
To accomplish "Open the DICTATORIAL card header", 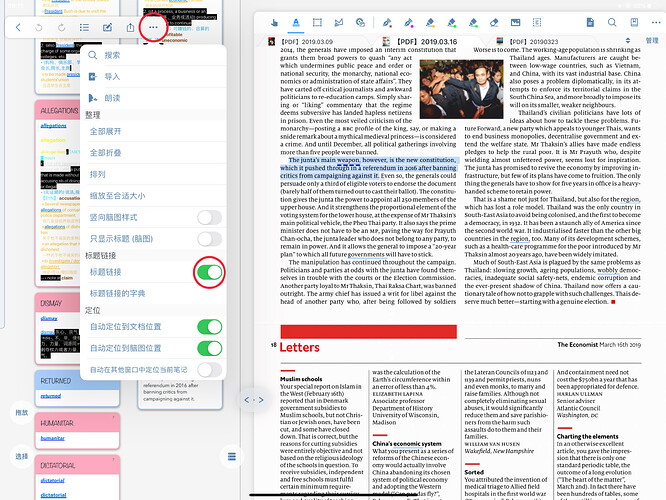I will coord(77,466).
